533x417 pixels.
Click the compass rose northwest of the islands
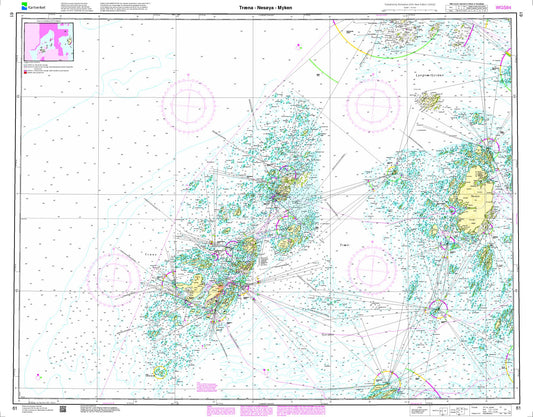(189, 106)
